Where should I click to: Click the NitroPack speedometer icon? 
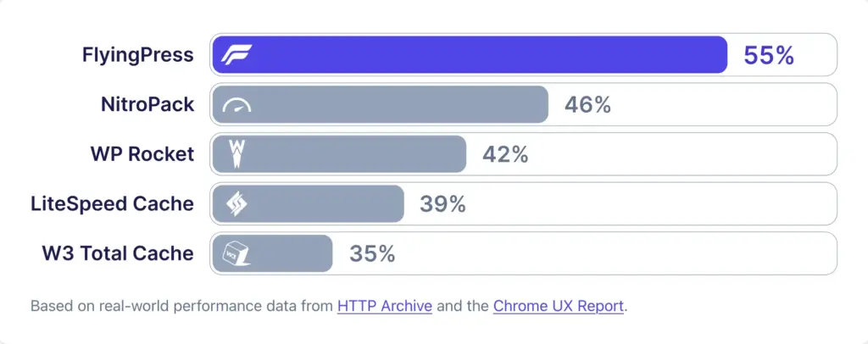click(x=236, y=104)
